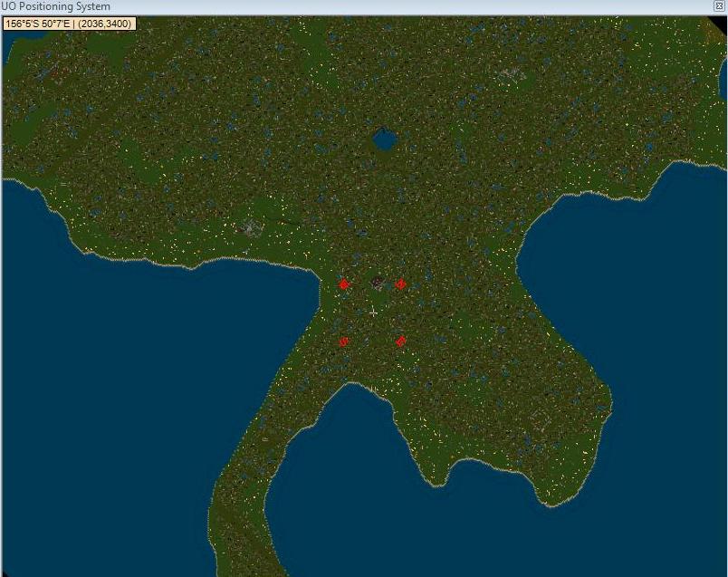Click the gray settlement in the northeast forest
Image resolution: width=728 pixels, height=577 pixels.
510,73
